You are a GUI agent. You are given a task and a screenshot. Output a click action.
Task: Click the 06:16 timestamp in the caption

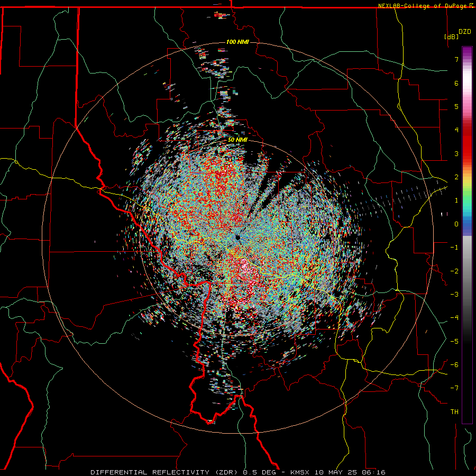pos(373,472)
